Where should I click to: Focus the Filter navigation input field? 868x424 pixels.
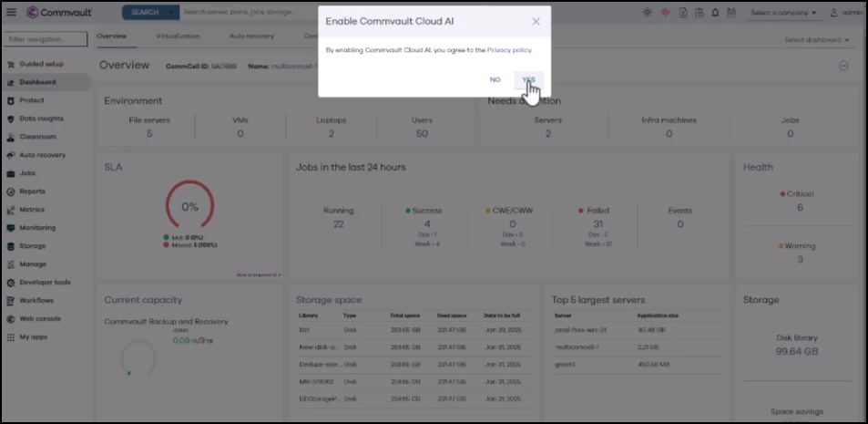[46, 39]
